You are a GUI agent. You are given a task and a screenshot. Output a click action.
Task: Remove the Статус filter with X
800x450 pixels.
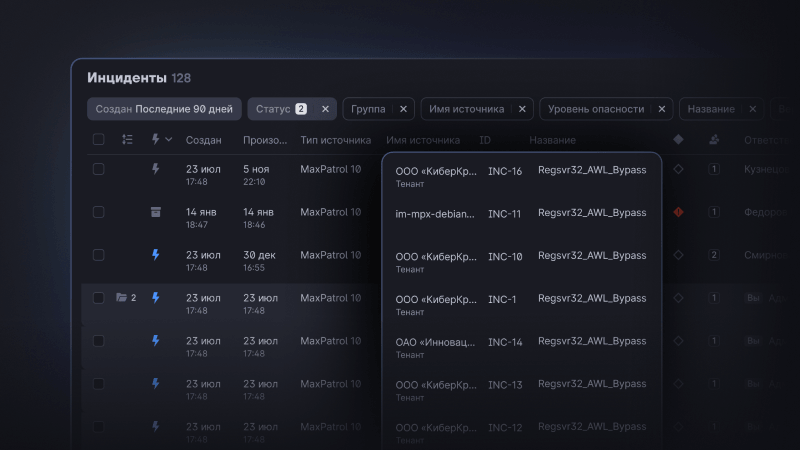point(325,109)
